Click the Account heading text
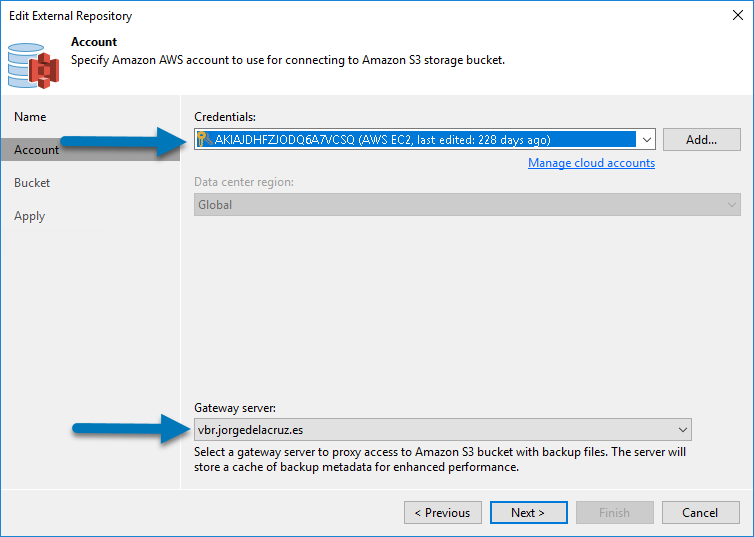Screen dimensions: 754x537 [94, 42]
